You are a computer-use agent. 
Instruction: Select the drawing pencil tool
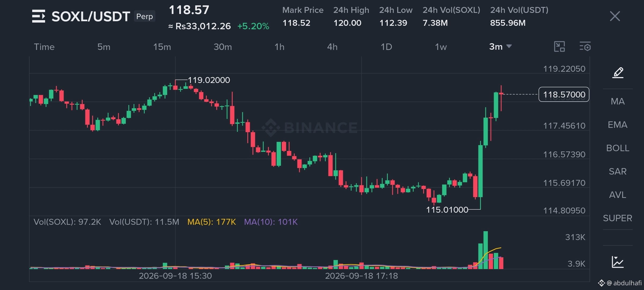(x=618, y=73)
